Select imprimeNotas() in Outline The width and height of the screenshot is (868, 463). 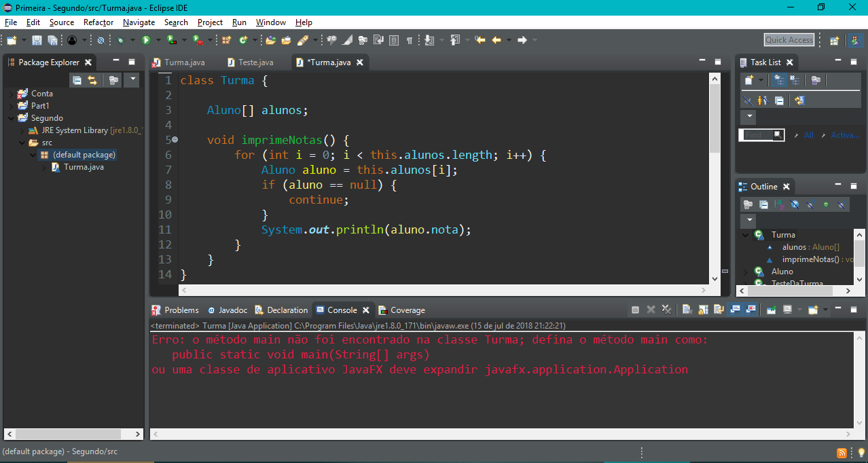pyautogui.click(x=810, y=259)
